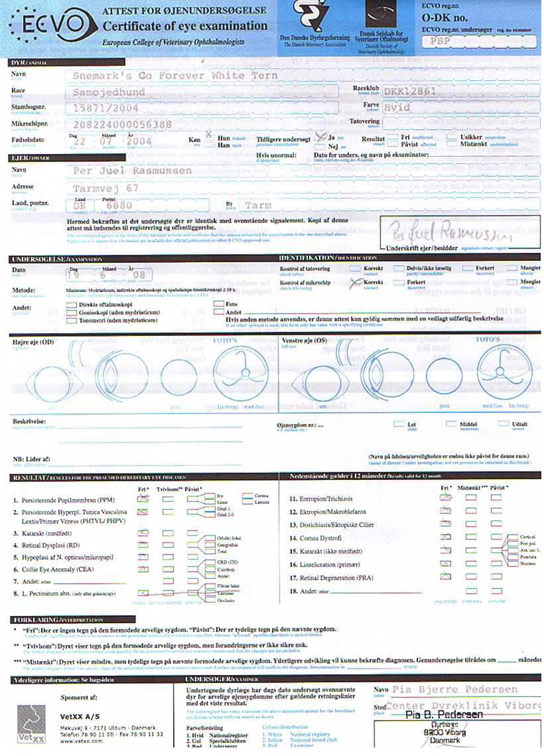Screen dimensions: 544x756
Task: Click the Farve field 'Hvid'
Action: [460, 108]
